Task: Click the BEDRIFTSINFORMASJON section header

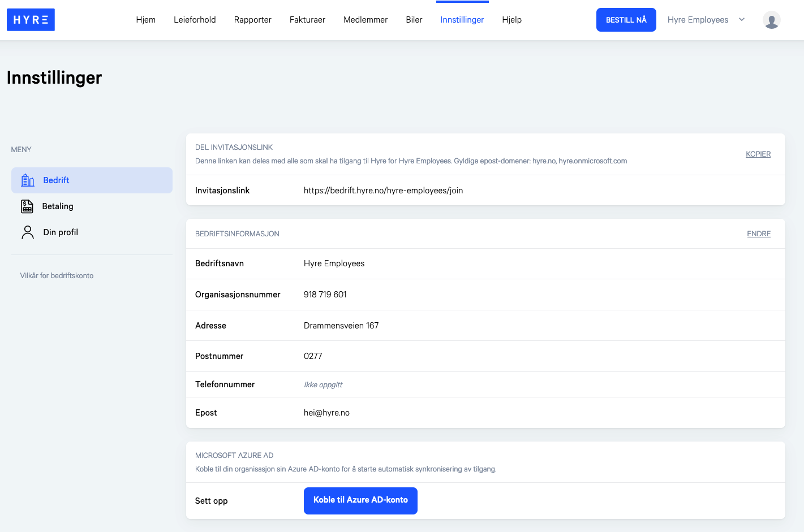Action: (237, 234)
